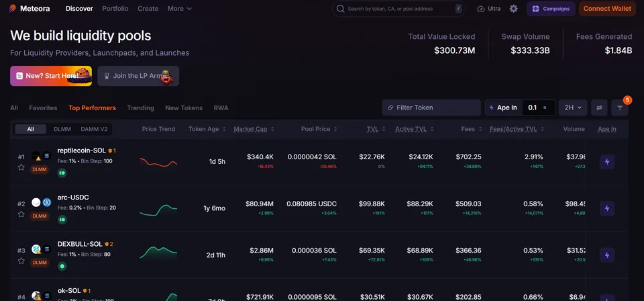Click the Meteora logo icon
The image size is (644, 301).
[x=13, y=8]
